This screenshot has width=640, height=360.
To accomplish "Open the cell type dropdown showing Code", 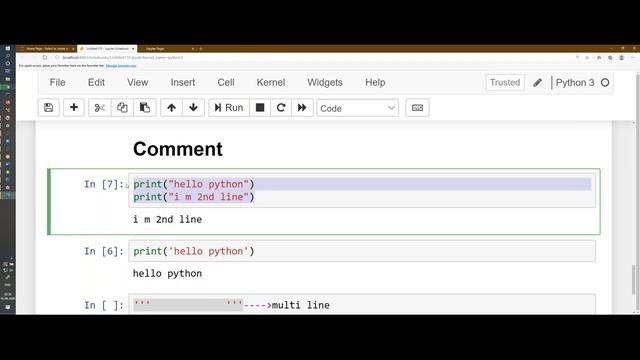I will tap(358, 108).
